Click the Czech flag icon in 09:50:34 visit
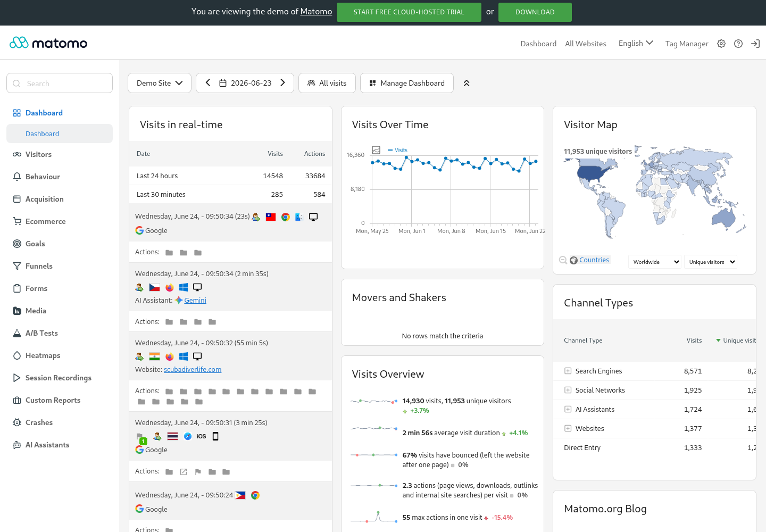The height and width of the screenshot is (532, 766). click(x=154, y=287)
